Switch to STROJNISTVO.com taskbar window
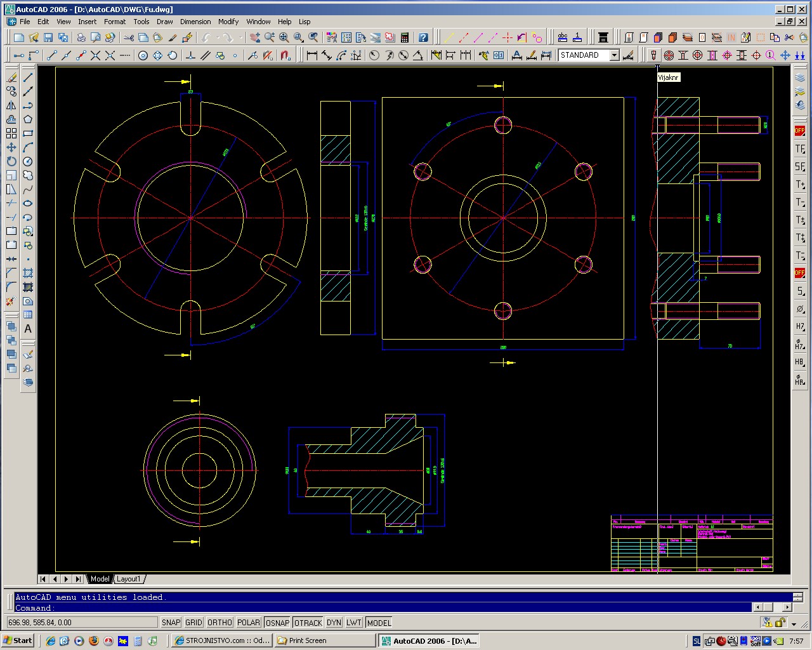This screenshot has width=812, height=650. 222,640
